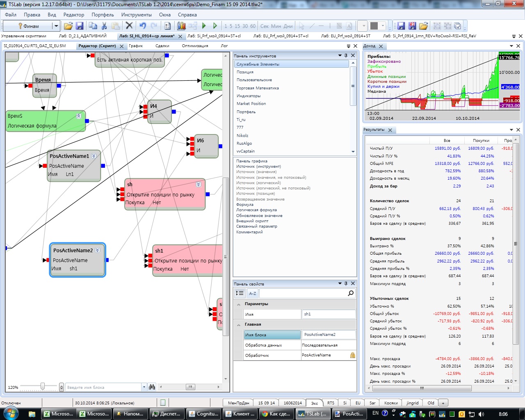525x420 pixels.
Task: Open the Портфель menu
Action: coord(103,14)
